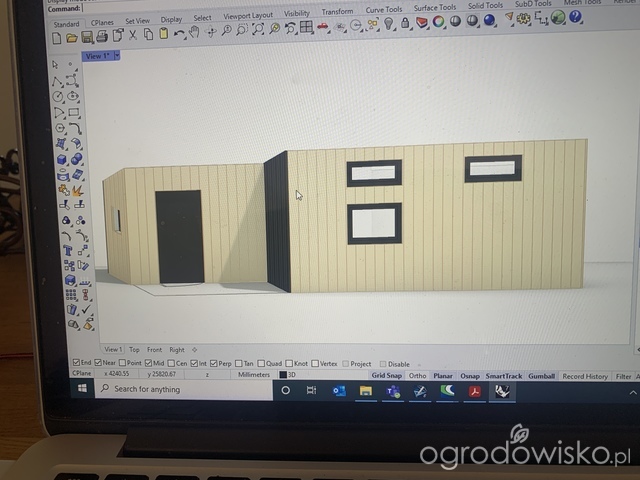The width and height of the screenshot is (640, 480).
Task: Open Help with the question mark icon
Action: pyautogui.click(x=576, y=17)
